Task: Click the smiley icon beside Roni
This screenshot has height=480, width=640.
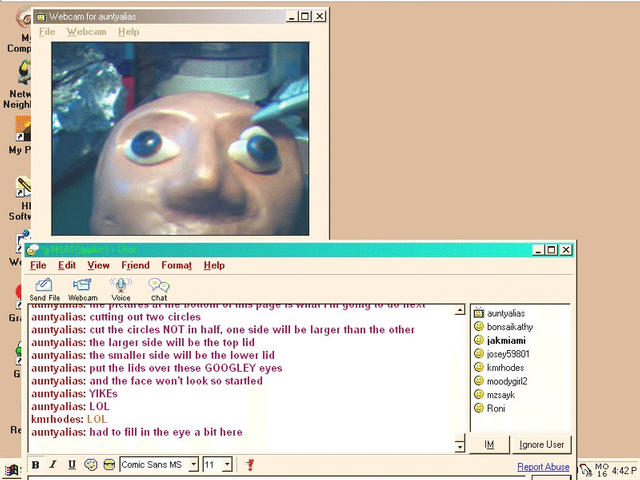Action: coord(479,408)
